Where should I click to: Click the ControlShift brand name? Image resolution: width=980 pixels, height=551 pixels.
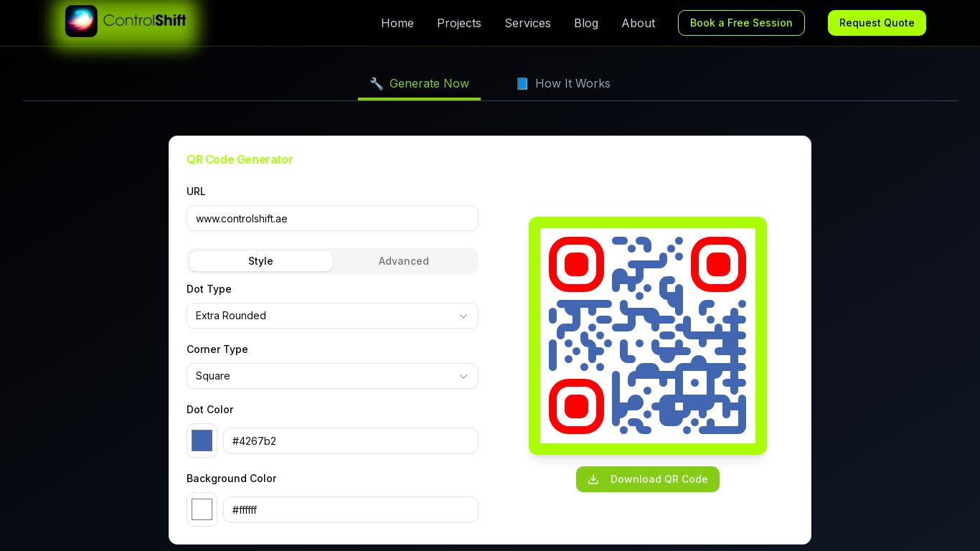[145, 21]
